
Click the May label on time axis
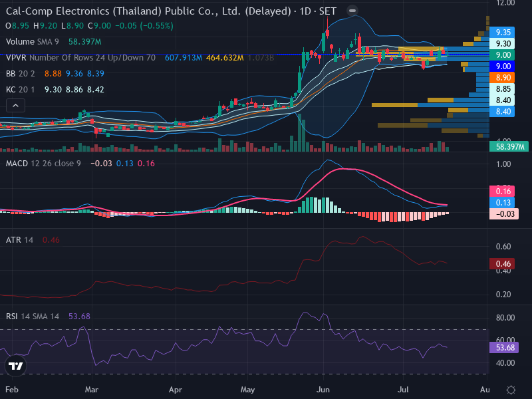[x=247, y=390]
